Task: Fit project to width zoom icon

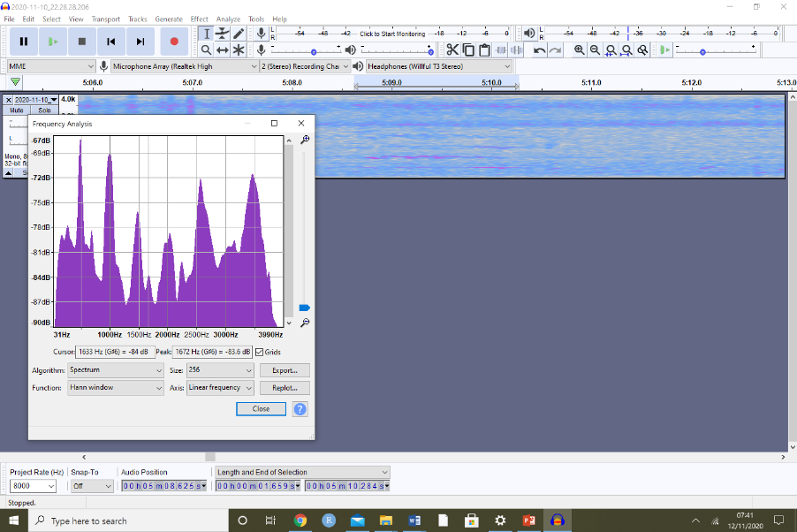Action: pyautogui.click(x=626, y=49)
